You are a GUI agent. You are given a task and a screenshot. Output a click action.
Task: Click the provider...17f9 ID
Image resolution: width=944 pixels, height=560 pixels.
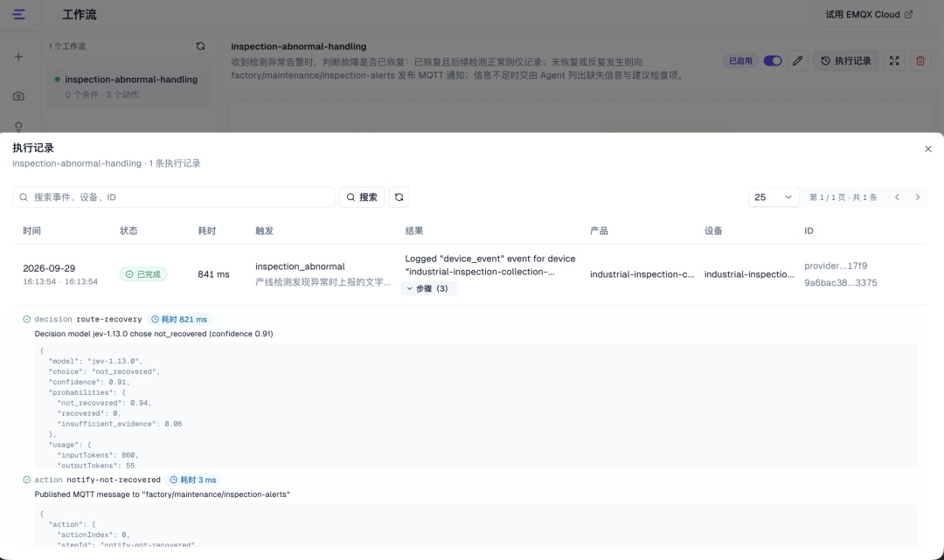click(x=836, y=266)
